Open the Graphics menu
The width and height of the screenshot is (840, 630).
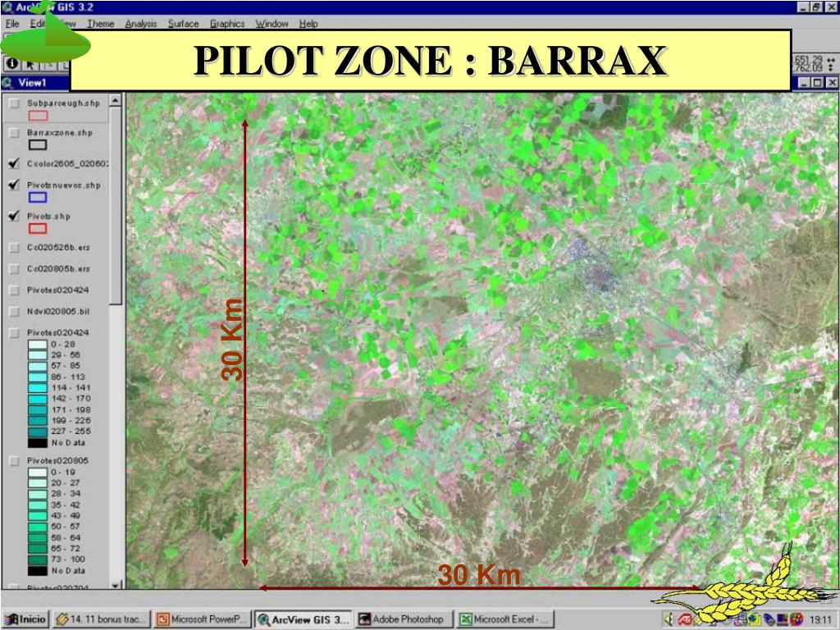[x=227, y=24]
